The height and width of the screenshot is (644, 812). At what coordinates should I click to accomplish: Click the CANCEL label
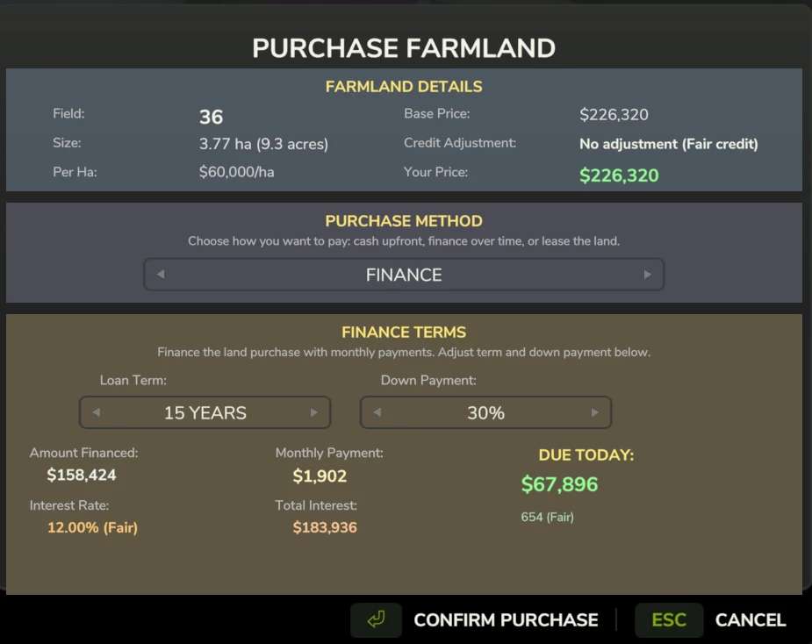click(x=751, y=620)
